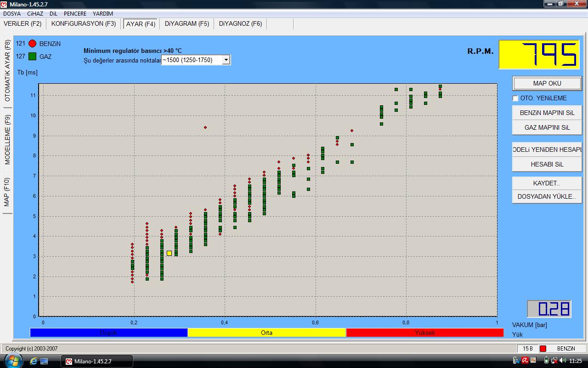588x368 pixels.
Task: Click the blue Düşük load bar
Action: click(109, 333)
